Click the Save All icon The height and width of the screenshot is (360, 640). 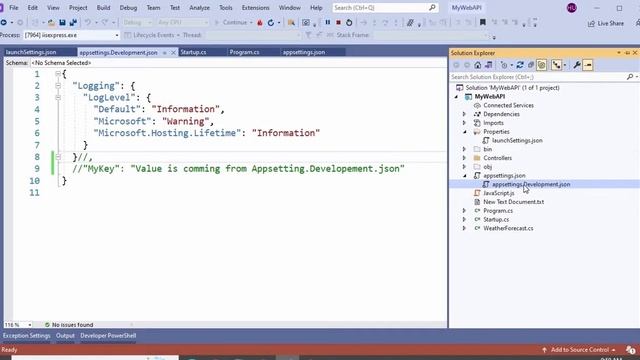tap(73, 22)
